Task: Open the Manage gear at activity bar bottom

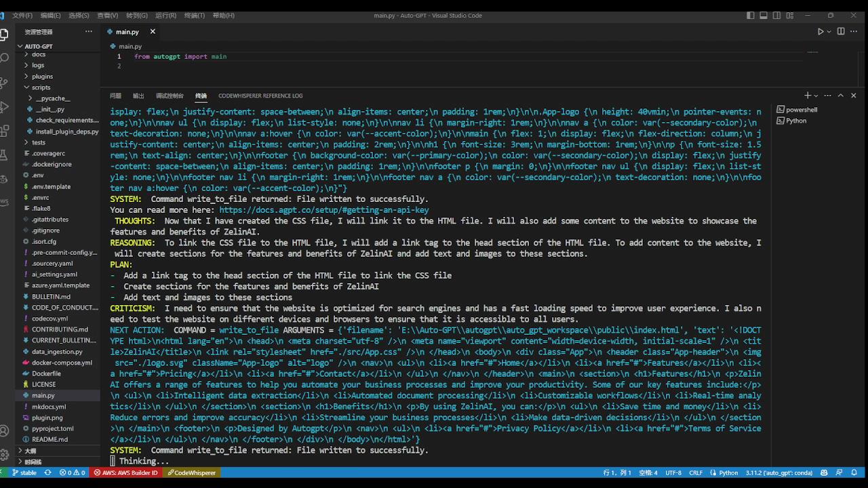Action: (4, 453)
